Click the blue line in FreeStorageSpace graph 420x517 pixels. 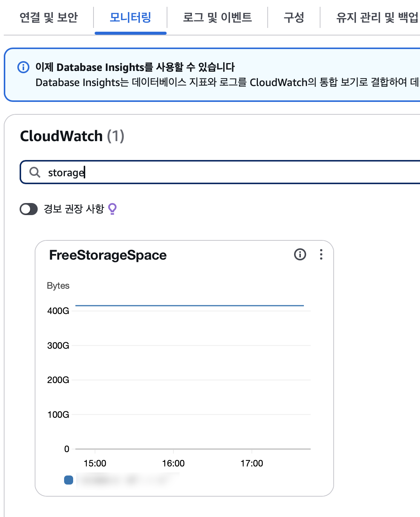189,306
